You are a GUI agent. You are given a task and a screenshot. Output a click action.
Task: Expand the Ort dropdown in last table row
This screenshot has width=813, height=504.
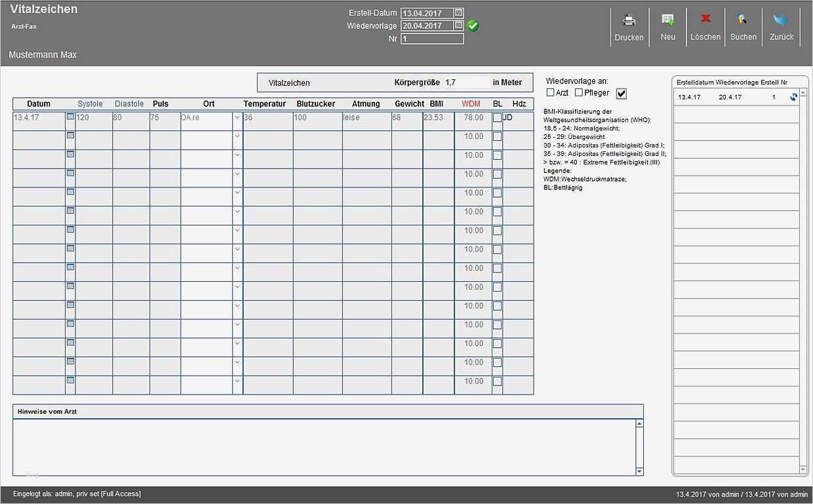click(237, 381)
